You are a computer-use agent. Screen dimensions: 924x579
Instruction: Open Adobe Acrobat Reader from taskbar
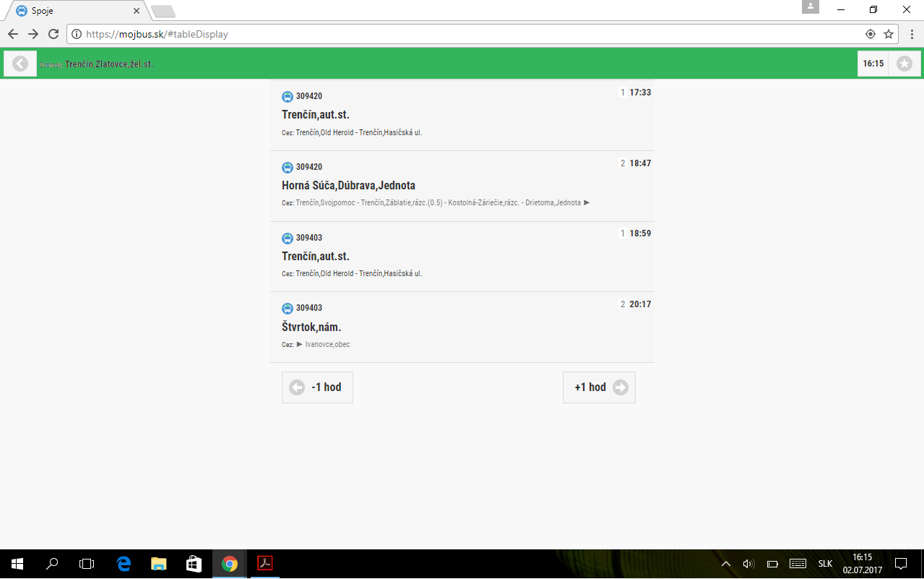click(264, 564)
